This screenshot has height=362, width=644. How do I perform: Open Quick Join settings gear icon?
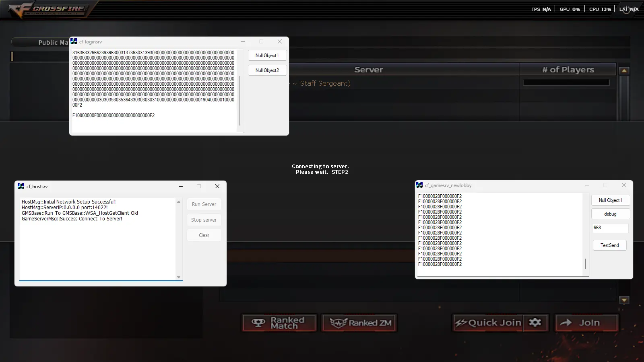535,323
